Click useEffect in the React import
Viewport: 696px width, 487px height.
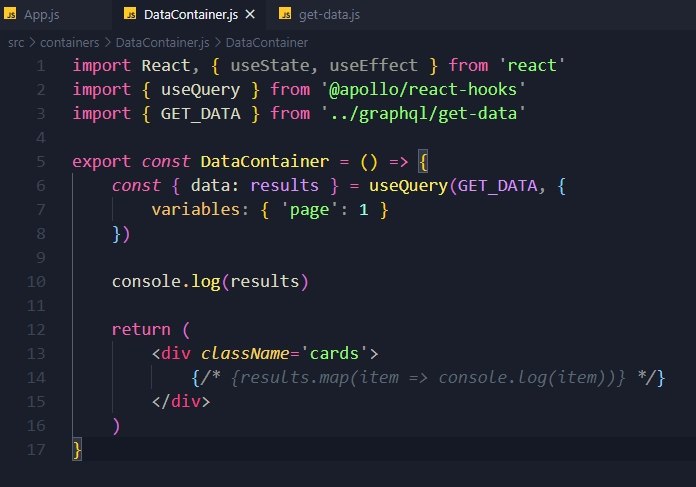tap(373, 66)
